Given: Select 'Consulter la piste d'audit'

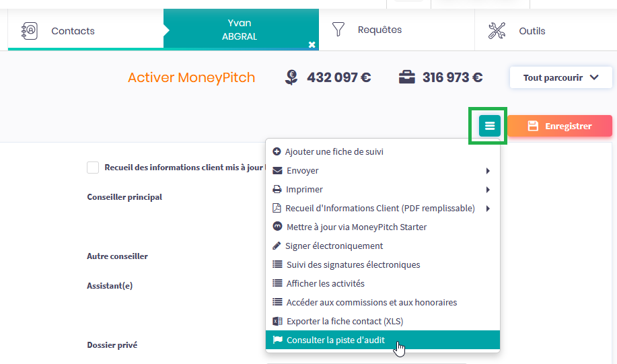Looking at the screenshot, I should point(336,340).
